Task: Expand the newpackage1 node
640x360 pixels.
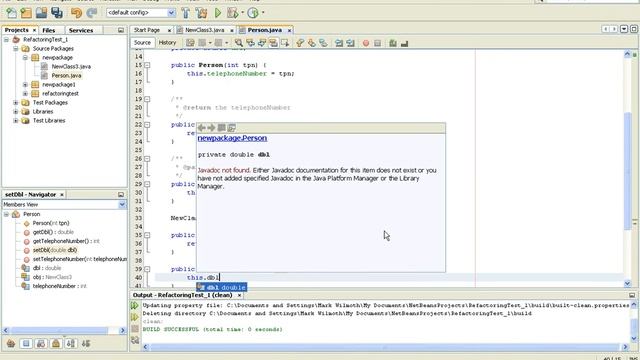Action: [x=25, y=84]
